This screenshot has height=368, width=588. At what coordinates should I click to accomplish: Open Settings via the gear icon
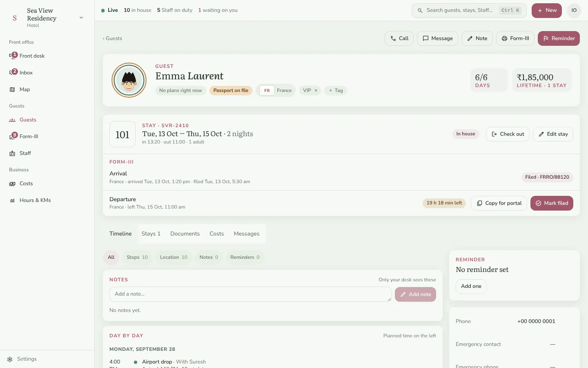10,359
